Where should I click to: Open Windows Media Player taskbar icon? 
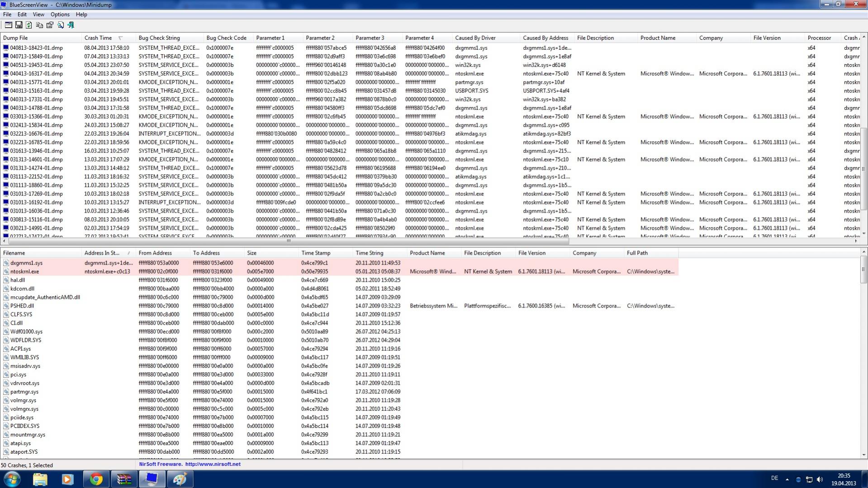68,479
